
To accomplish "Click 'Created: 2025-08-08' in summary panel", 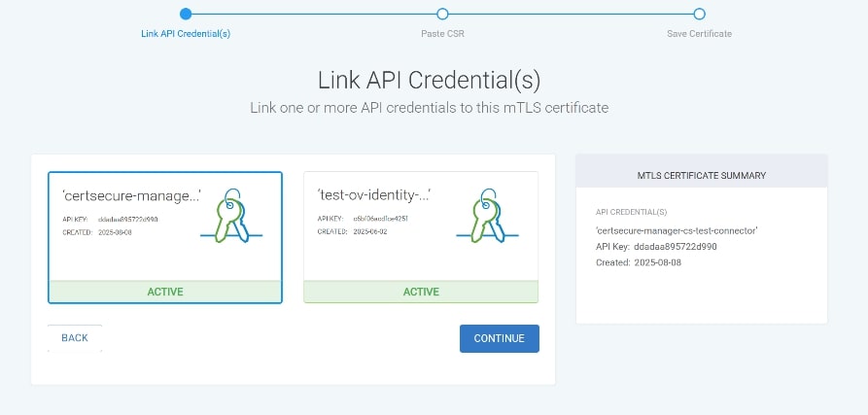I will [x=639, y=262].
